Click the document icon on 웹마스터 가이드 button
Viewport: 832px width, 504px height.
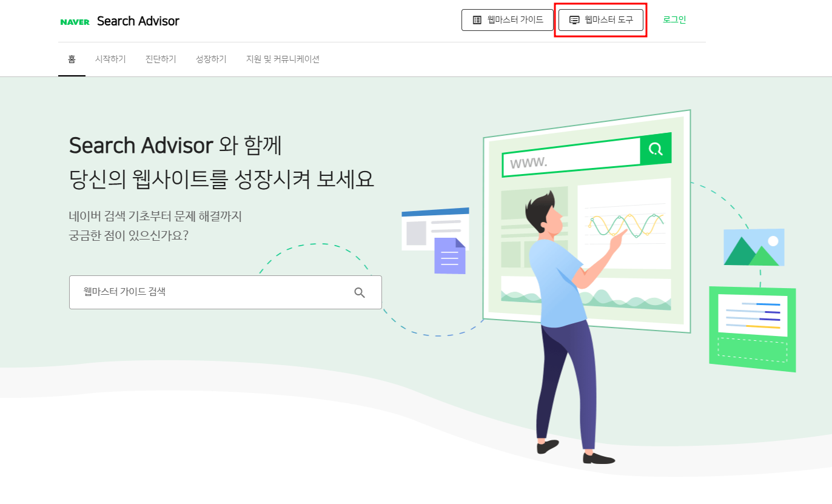pos(477,20)
